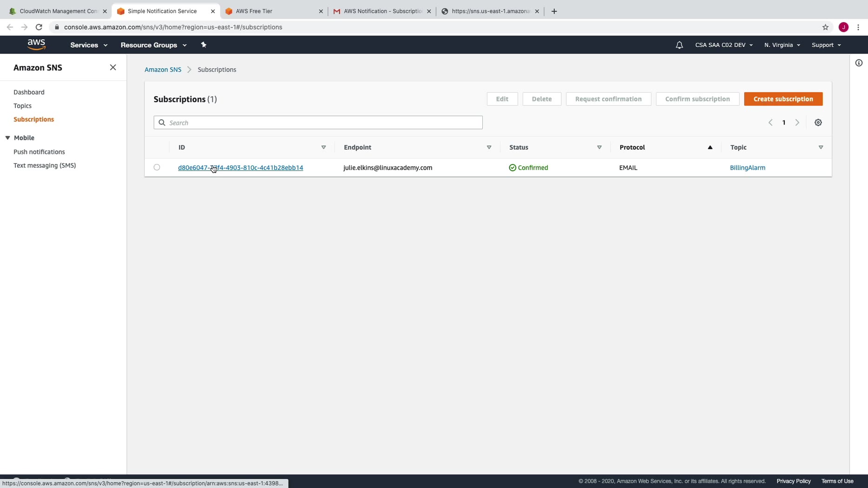Open the Services dropdown menu
The width and height of the screenshot is (868, 488).
[x=89, y=45]
